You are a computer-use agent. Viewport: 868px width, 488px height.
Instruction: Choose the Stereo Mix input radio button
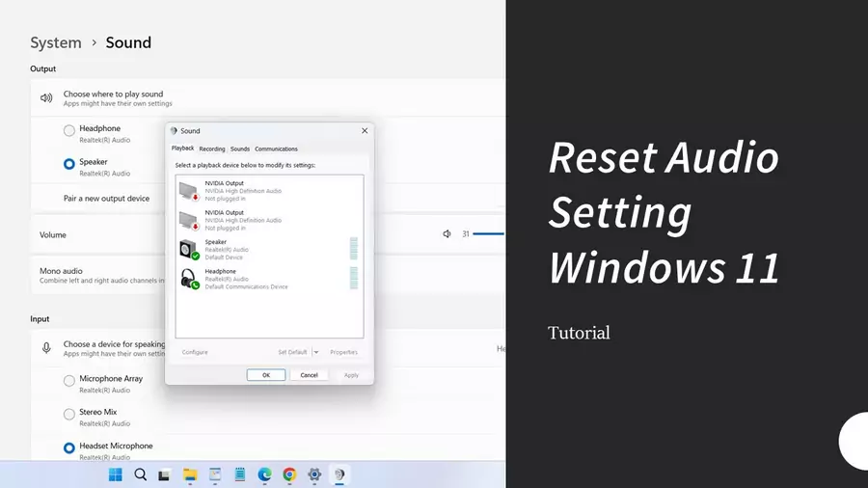click(x=69, y=414)
